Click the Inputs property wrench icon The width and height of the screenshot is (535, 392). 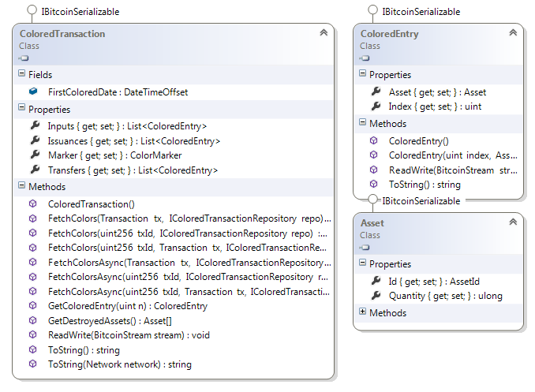click(34, 126)
